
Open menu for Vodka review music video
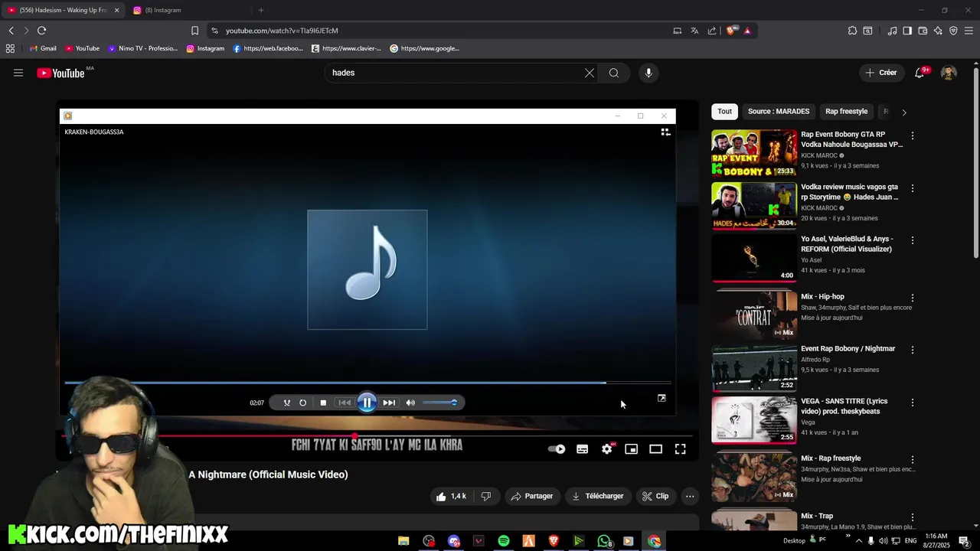coord(912,188)
